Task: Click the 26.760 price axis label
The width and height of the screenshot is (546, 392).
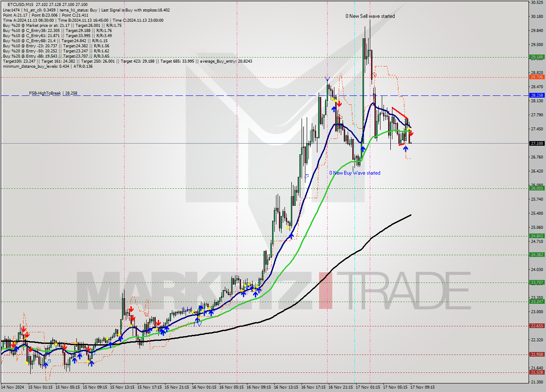Action: pyautogui.click(x=537, y=157)
